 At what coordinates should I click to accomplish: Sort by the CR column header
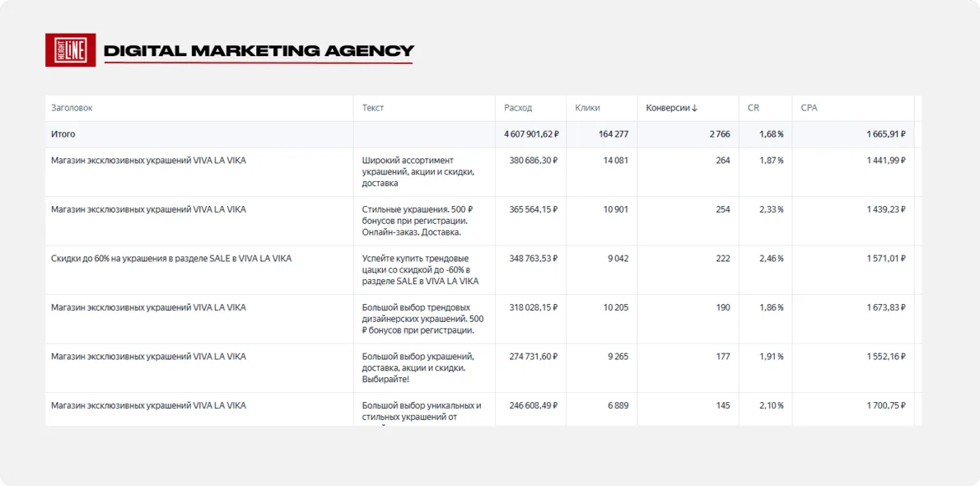(x=754, y=108)
